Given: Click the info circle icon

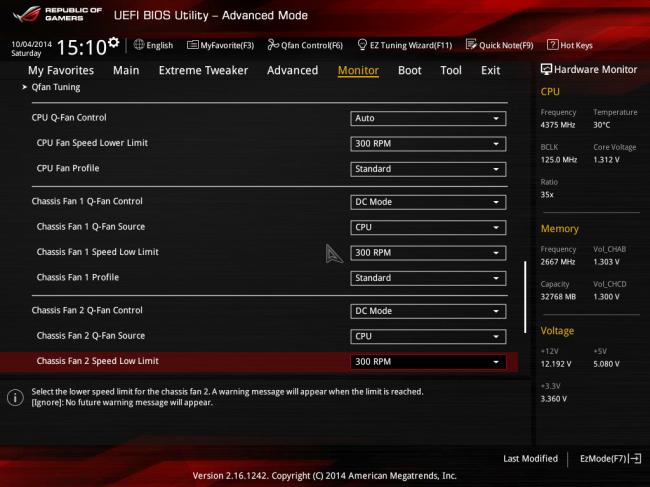Looking at the screenshot, I should coord(15,397).
